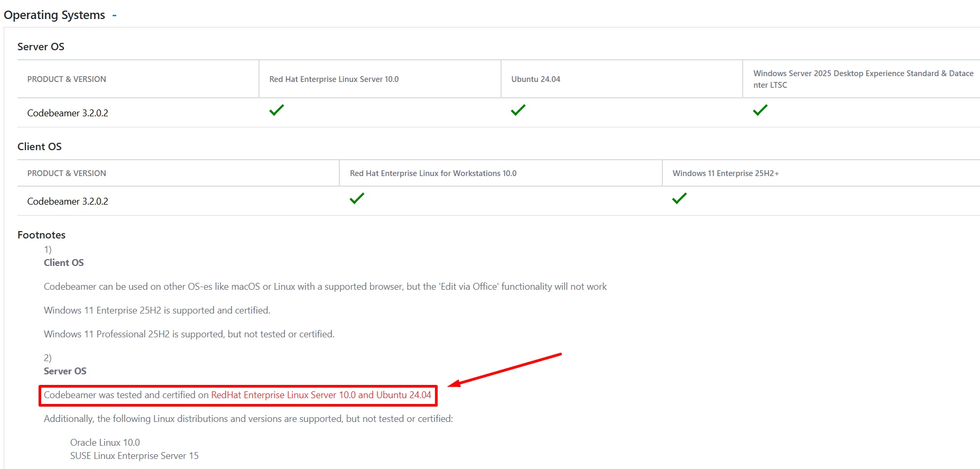Click the Ubuntu 24.04 green checkmark
This screenshot has width=980, height=469.
pyautogui.click(x=518, y=110)
